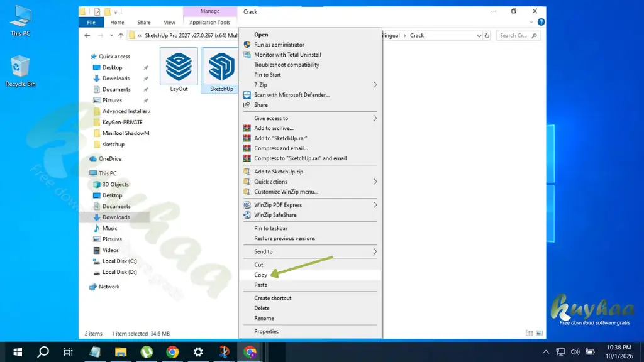644x362 pixels.
Task: Click Cut in the context menu
Action: click(258, 265)
